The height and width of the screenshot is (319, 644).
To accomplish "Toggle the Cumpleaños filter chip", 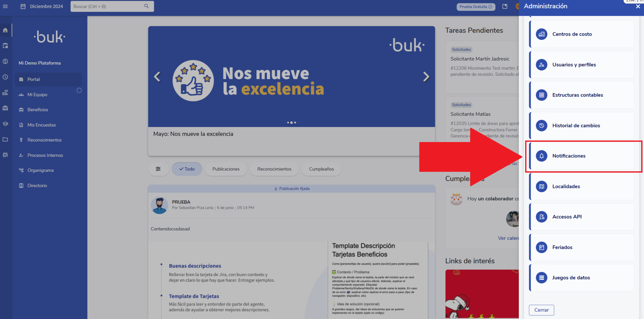I will [x=321, y=169].
